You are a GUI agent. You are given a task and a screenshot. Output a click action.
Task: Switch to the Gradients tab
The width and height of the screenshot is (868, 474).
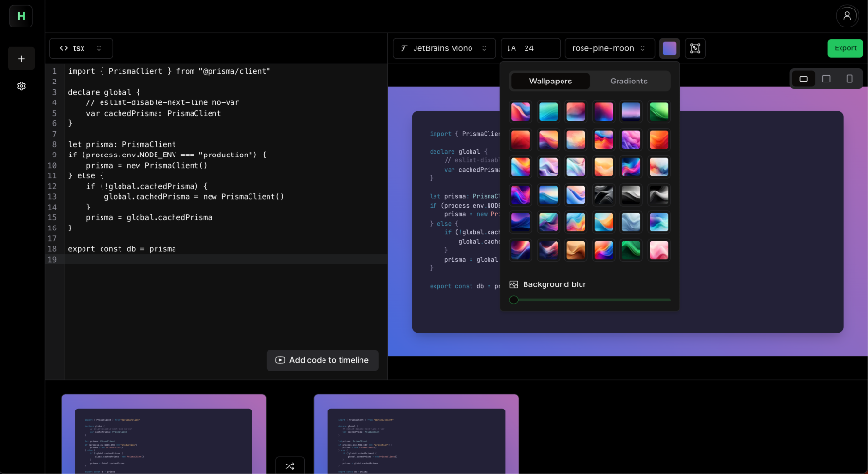coord(629,82)
